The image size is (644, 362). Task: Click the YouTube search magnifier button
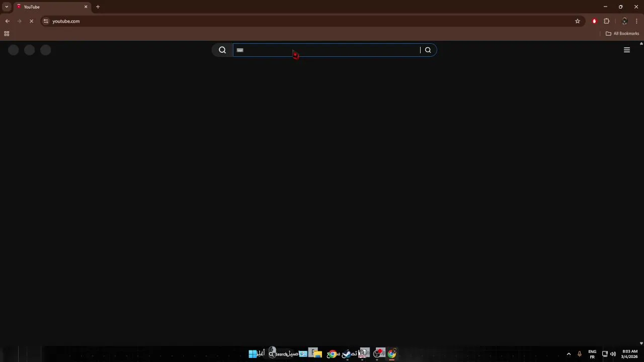(428, 50)
